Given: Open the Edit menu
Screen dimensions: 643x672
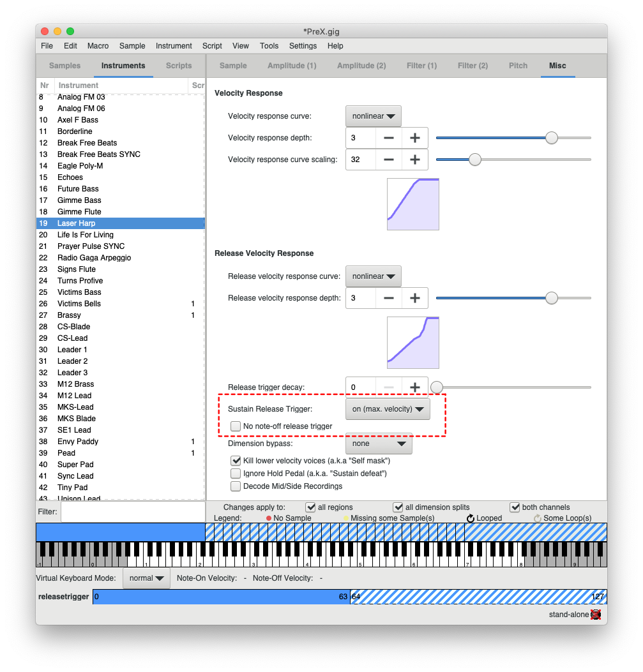Looking at the screenshot, I should tap(70, 46).
